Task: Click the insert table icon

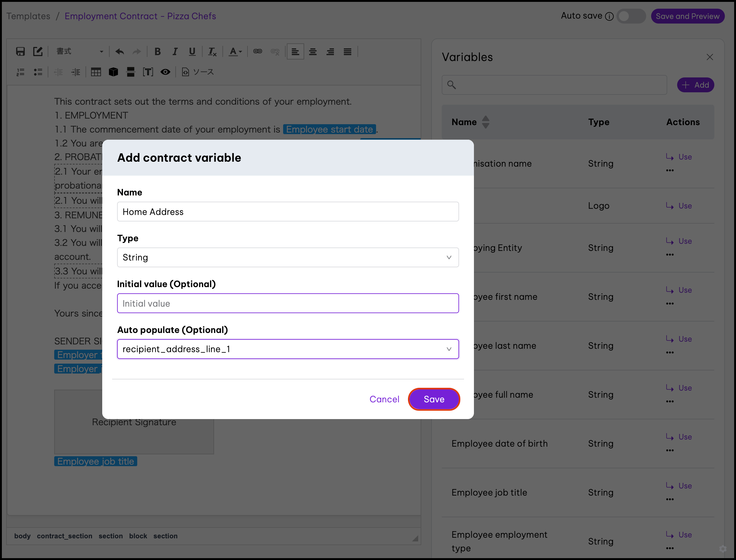Action: 96,72
